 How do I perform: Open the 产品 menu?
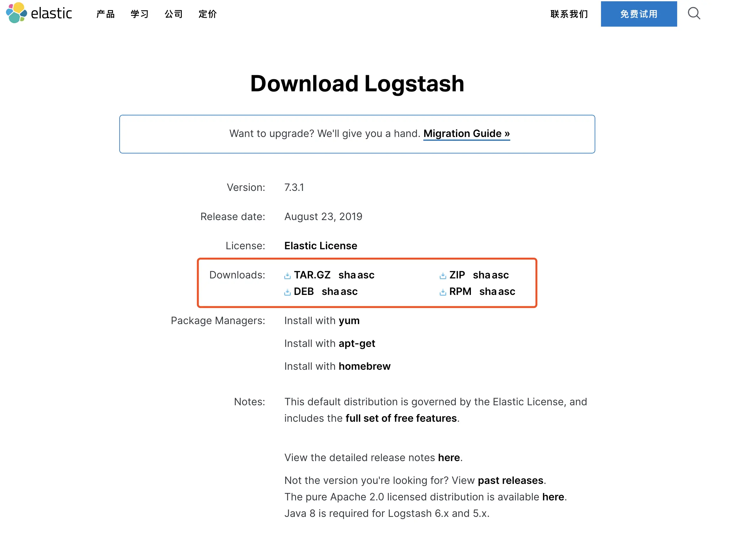105,14
